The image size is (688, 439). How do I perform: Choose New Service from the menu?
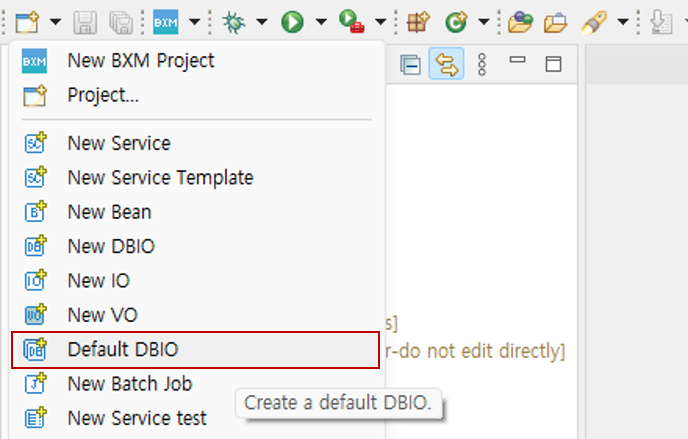coord(197,143)
